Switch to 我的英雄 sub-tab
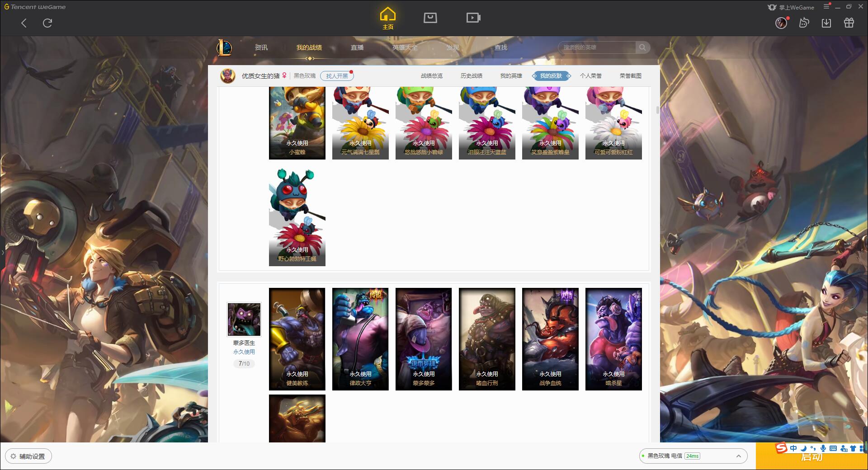 tap(511, 76)
